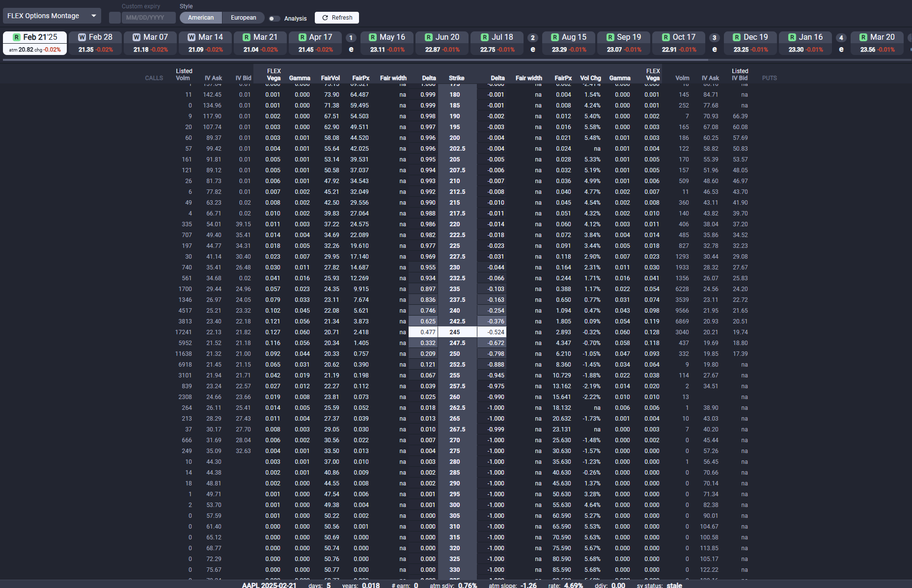The image size is (912, 588).
Task: Click the PUTS column header label
Action: click(770, 78)
